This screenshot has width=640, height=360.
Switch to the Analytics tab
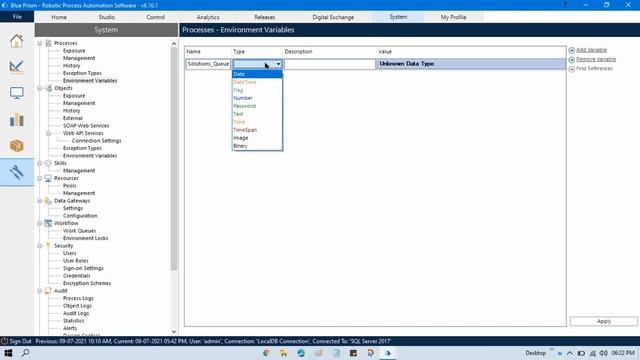pos(208,17)
